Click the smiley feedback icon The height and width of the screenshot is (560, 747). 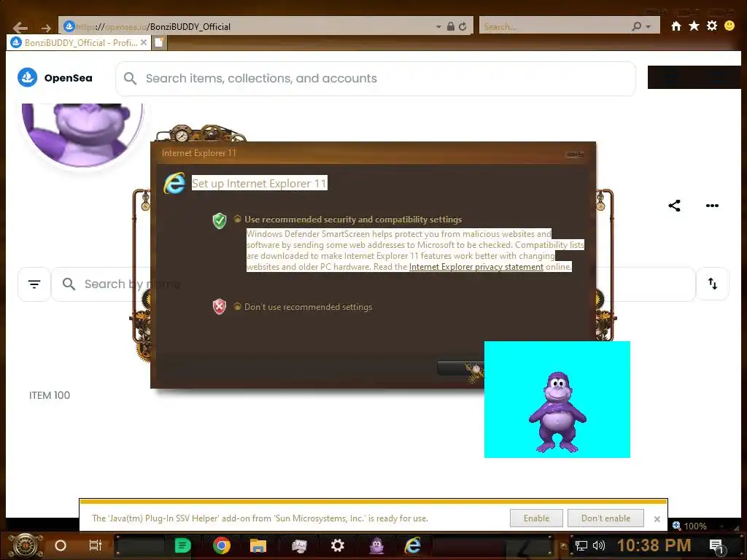[x=729, y=26]
